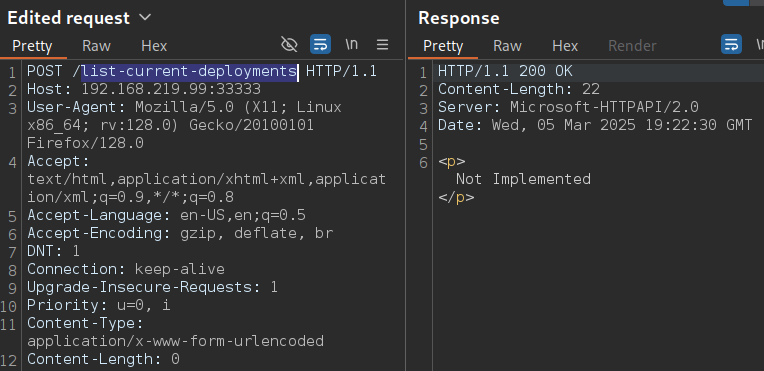Switch Response view to Hex tab

tap(565, 46)
